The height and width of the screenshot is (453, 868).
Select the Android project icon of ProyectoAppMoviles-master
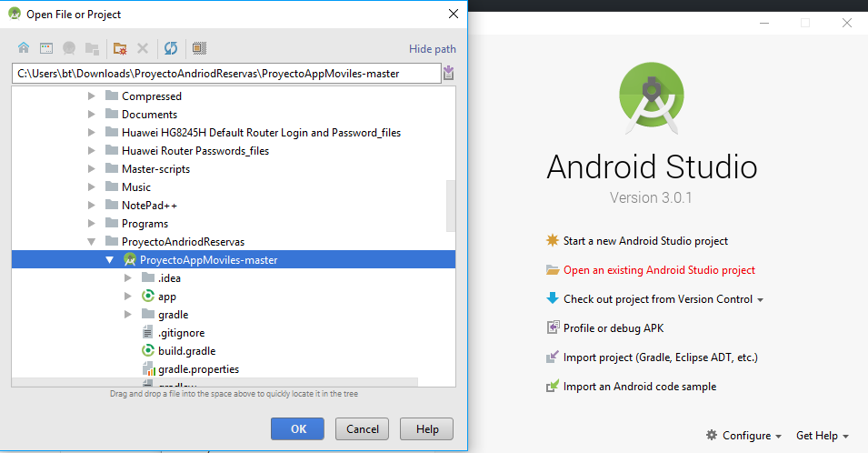click(x=130, y=259)
